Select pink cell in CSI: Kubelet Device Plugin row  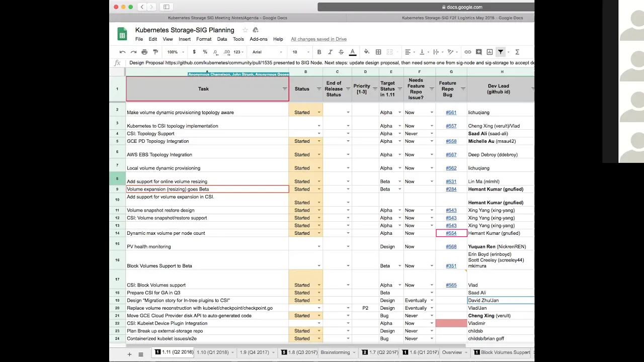point(451,323)
